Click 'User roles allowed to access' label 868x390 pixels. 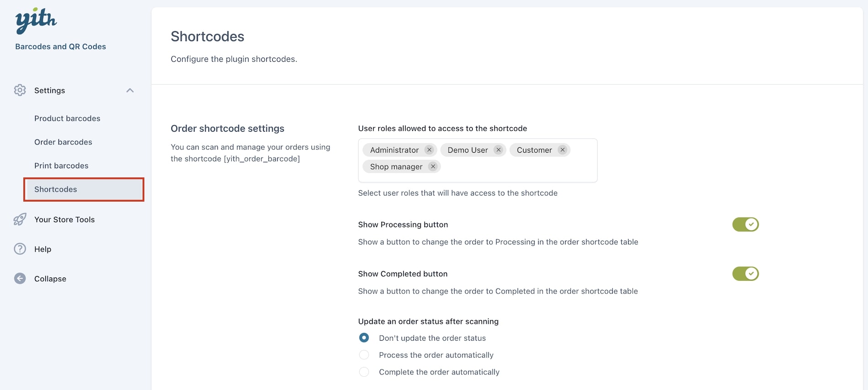click(442, 128)
